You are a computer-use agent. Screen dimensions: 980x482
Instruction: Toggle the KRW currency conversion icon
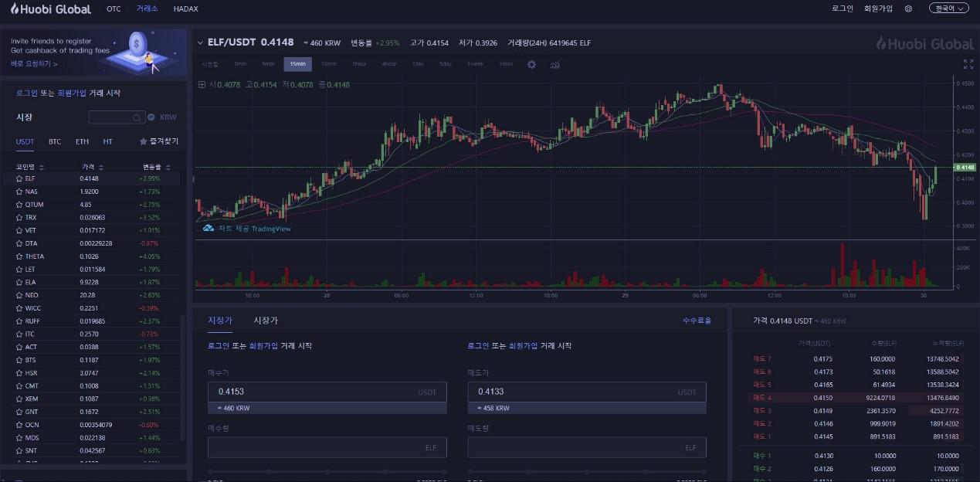point(151,117)
